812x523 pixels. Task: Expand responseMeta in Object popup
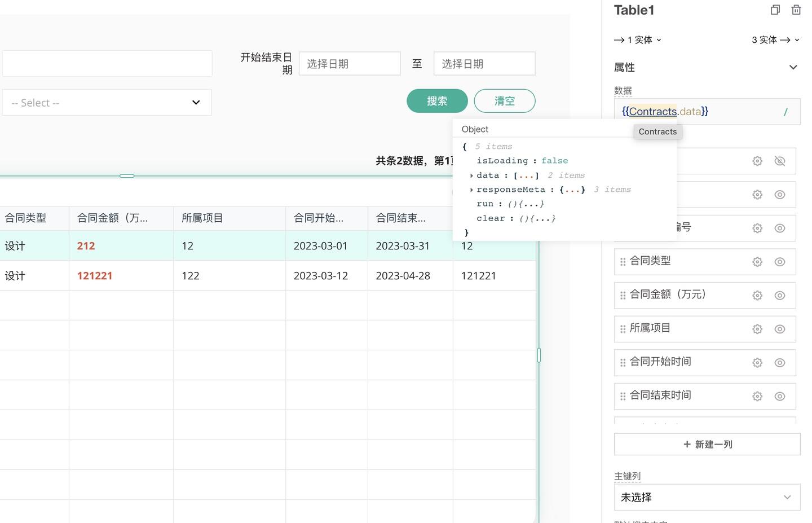point(471,190)
